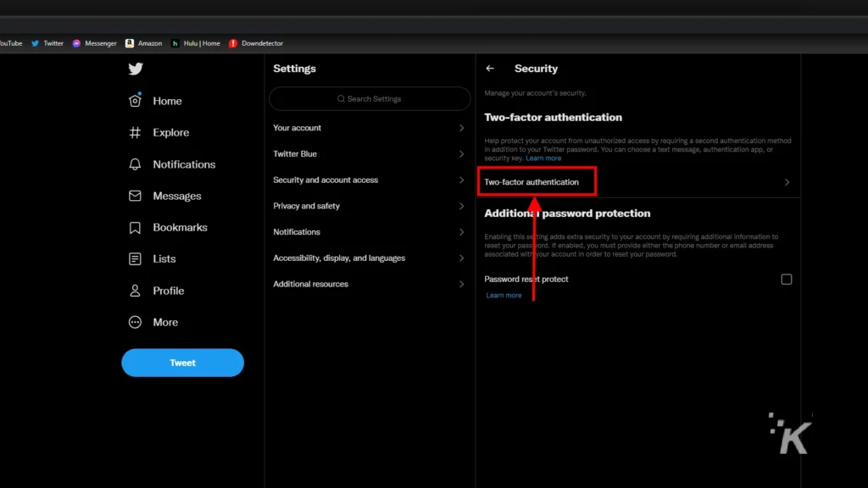Click the More circle dots icon
The image size is (868, 488).
click(135, 322)
